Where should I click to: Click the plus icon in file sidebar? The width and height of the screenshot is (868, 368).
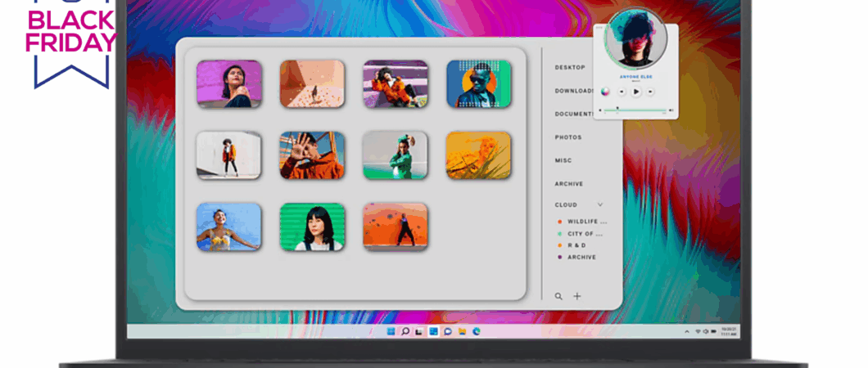(x=576, y=296)
